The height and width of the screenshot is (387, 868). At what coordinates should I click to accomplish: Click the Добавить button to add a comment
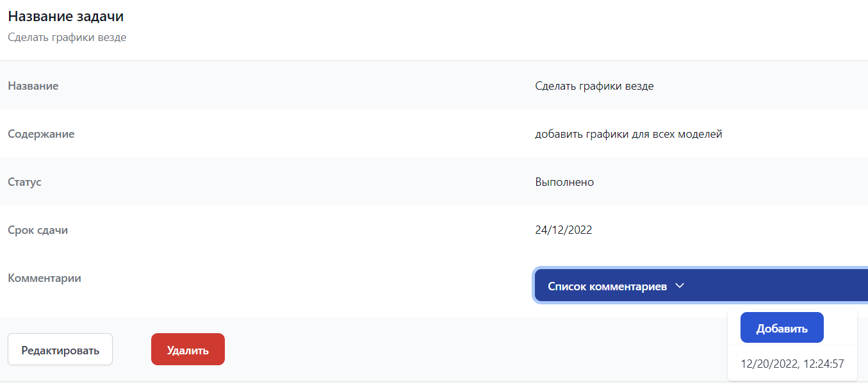coord(782,327)
